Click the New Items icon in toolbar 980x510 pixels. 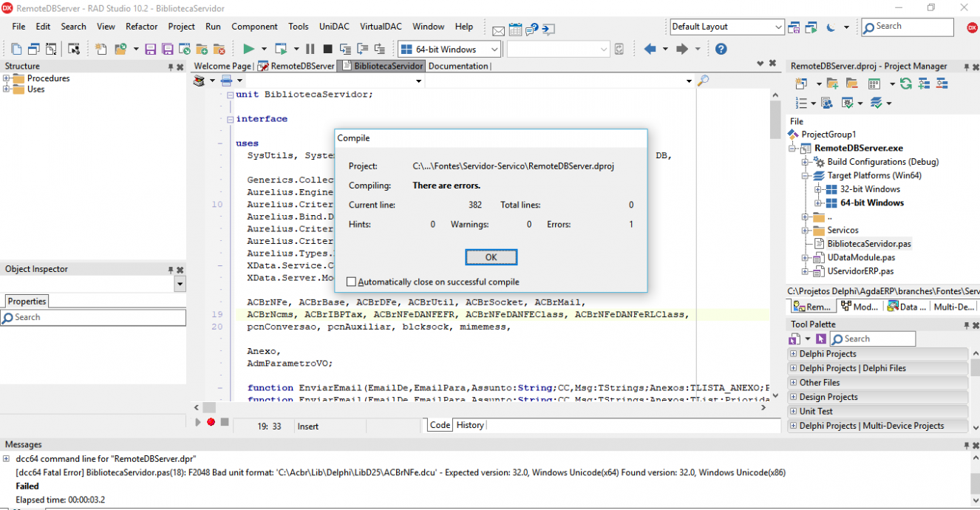(101, 49)
